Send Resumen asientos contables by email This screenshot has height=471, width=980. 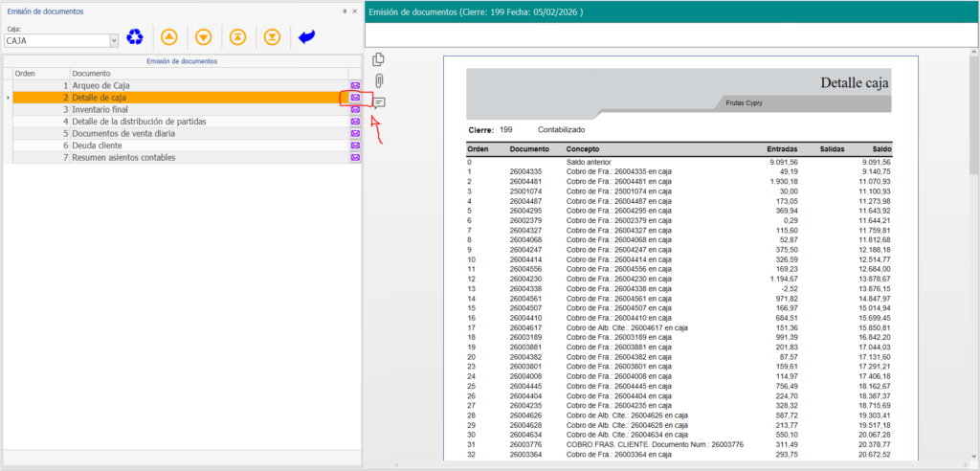(x=355, y=157)
